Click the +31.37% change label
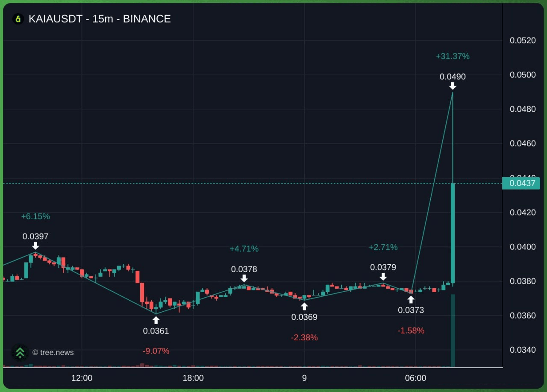The width and height of the screenshot is (547, 392). tap(453, 56)
